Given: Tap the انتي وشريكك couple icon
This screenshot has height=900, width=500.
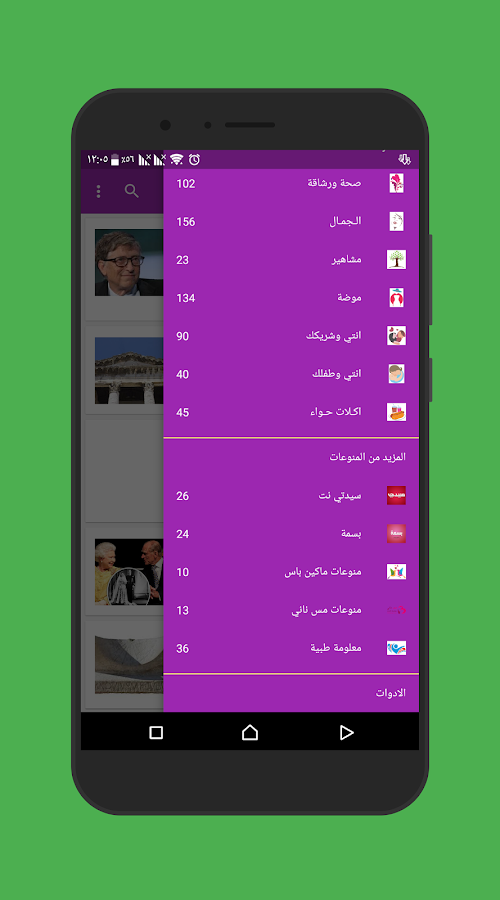Looking at the screenshot, I should [x=397, y=336].
